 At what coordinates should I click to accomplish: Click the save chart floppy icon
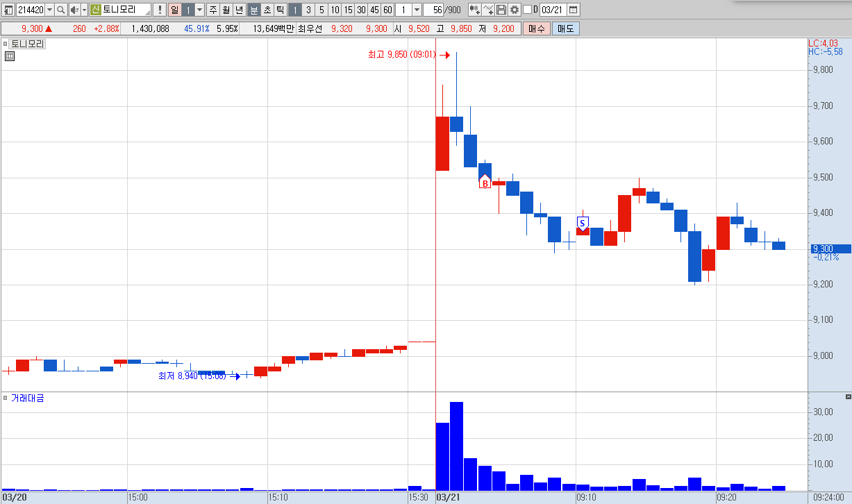point(501,10)
